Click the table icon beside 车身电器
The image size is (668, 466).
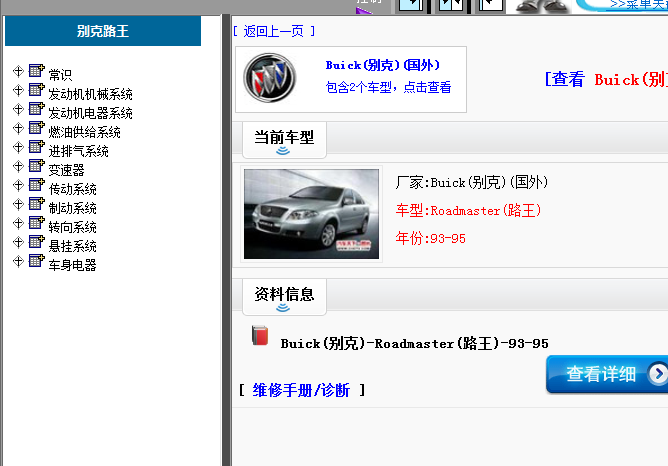(x=37, y=260)
